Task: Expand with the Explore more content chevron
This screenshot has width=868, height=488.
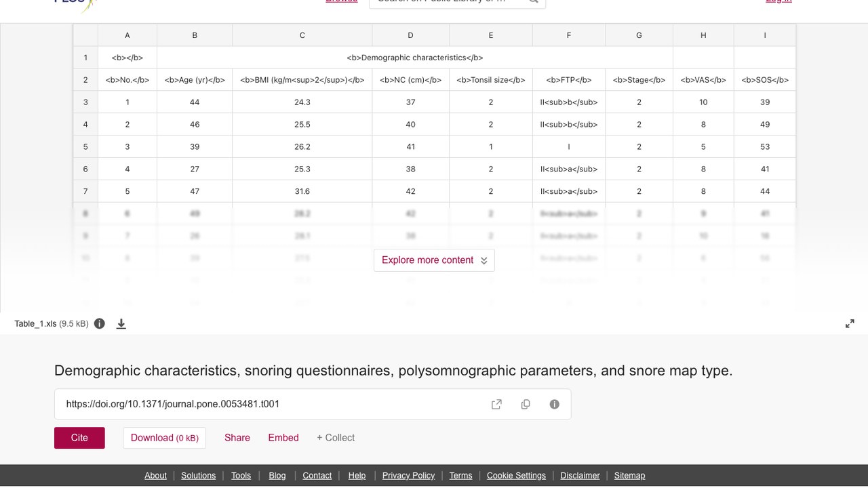Action: coord(484,260)
